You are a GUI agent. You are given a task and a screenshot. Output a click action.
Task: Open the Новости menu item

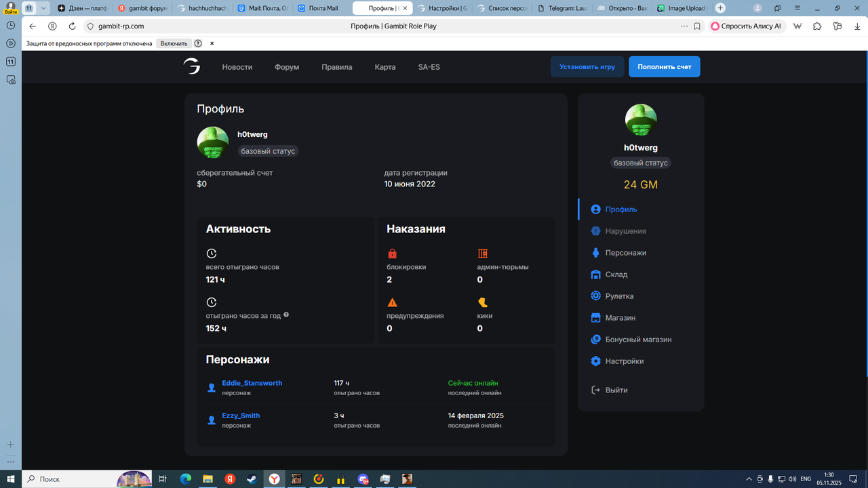237,67
